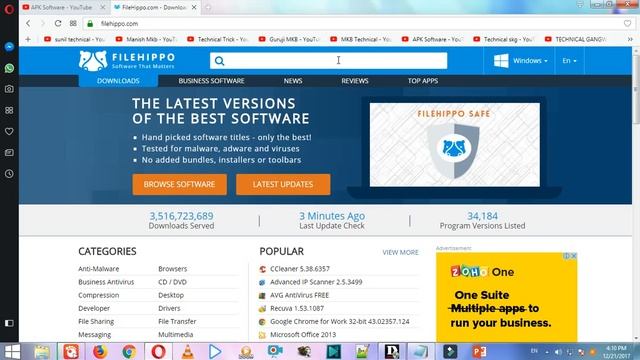The height and width of the screenshot is (360, 640).
Task: Open VLC media player from taskbar
Action: tap(187, 351)
